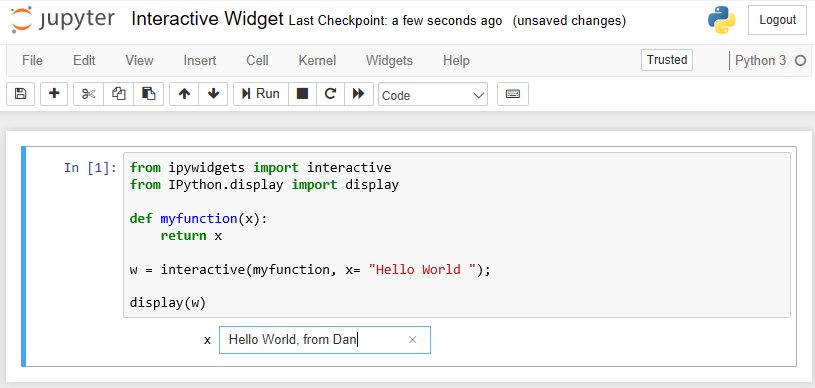Viewport: 815px width, 388px height.
Task: Click the x text input field
Action: [x=325, y=340]
